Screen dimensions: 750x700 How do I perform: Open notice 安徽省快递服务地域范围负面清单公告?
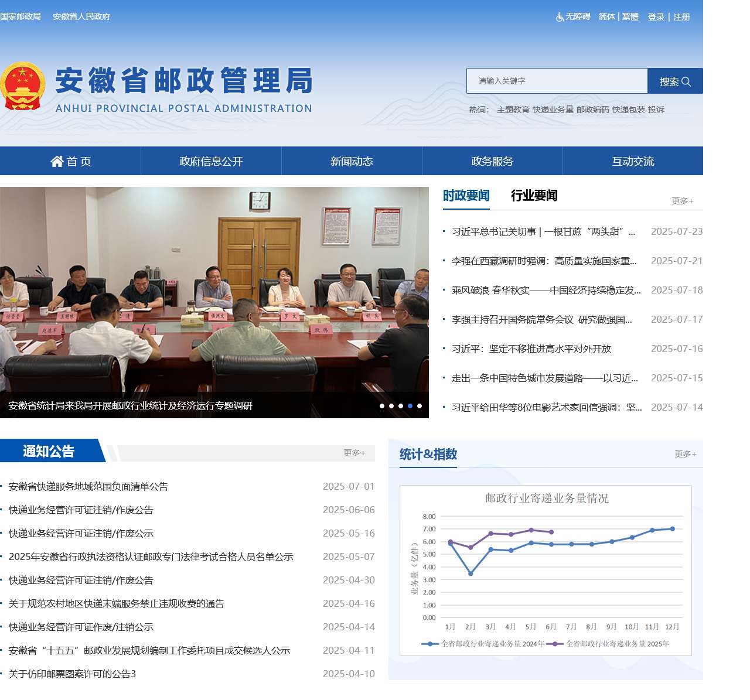[88, 487]
